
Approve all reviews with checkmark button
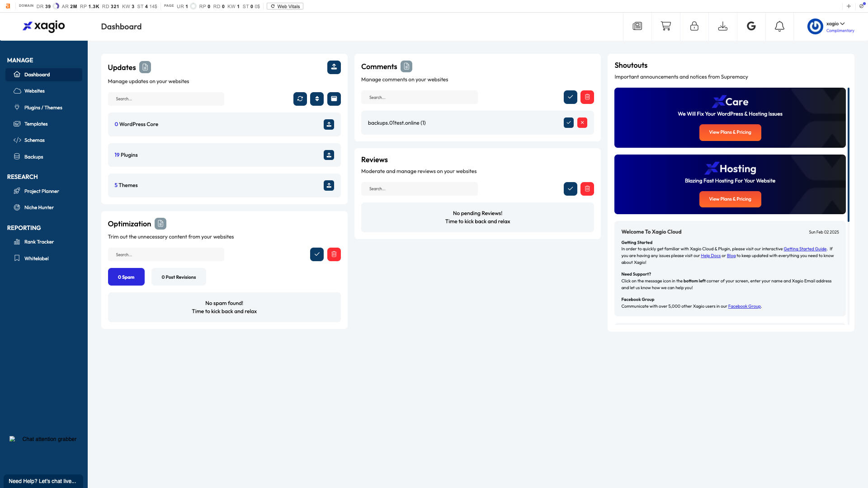pos(570,189)
